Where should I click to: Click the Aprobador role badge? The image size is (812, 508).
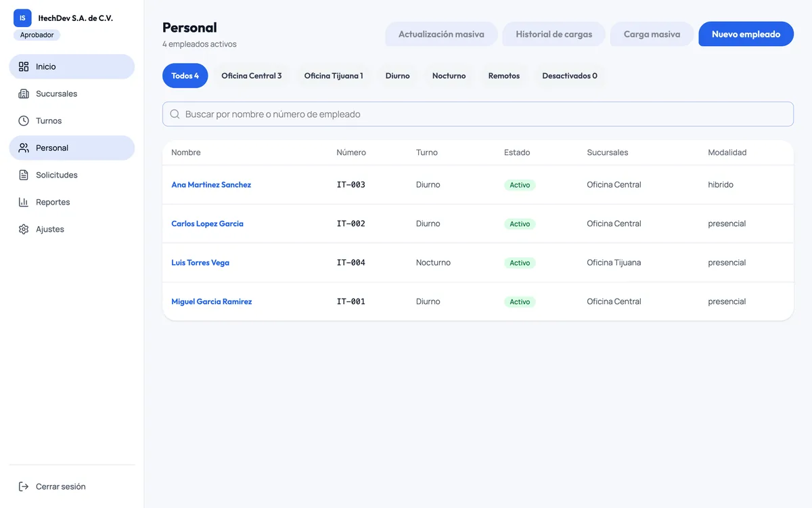37,35
